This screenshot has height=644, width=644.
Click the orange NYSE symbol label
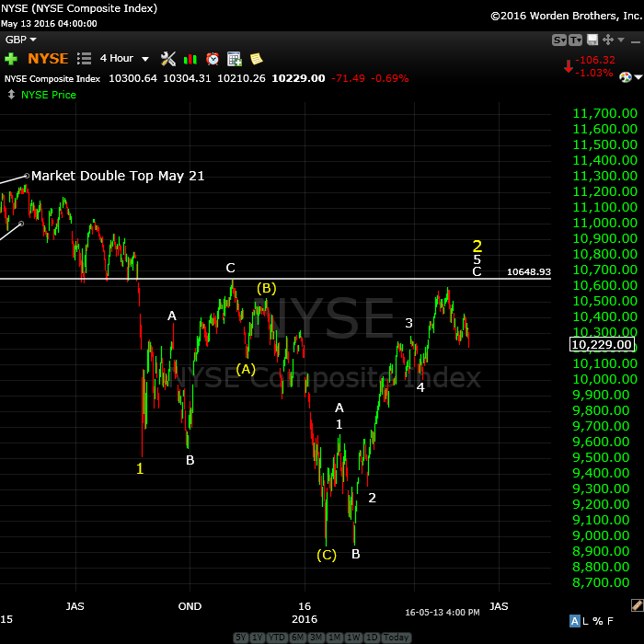pyautogui.click(x=48, y=59)
